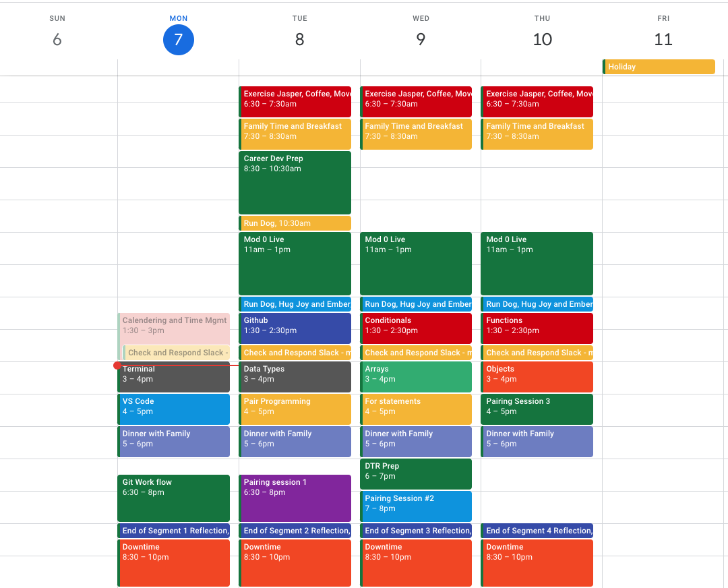Select the Terminal event on Monday
This screenshot has width=728, height=588.
tap(173, 377)
